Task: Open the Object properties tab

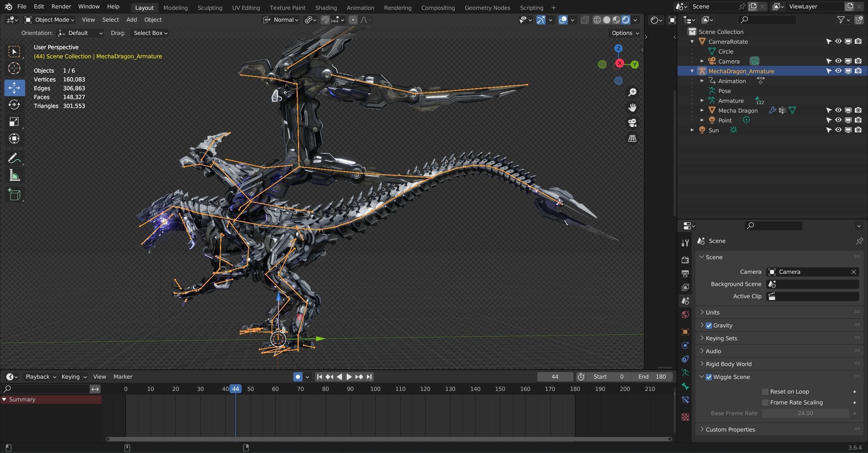Action: pos(685,332)
